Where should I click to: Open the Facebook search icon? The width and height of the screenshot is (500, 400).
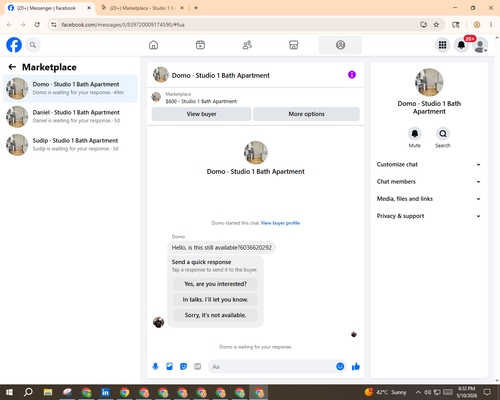point(33,45)
